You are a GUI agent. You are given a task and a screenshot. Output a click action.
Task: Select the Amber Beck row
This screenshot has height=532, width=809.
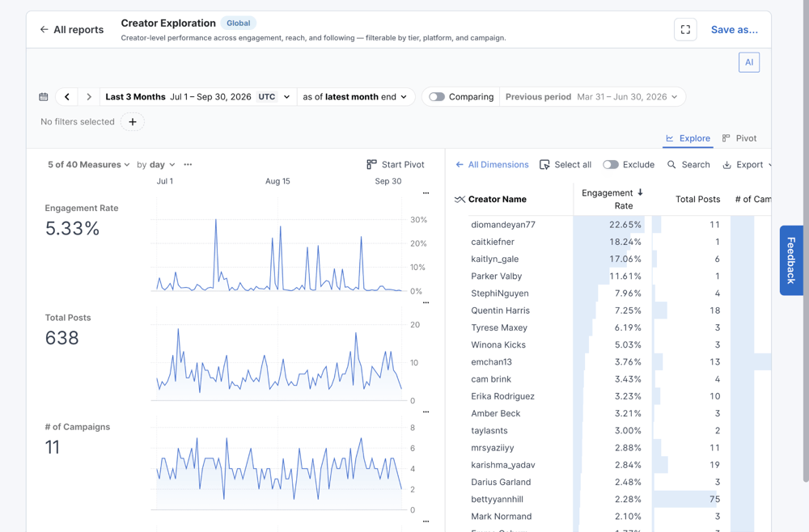[x=612, y=413]
